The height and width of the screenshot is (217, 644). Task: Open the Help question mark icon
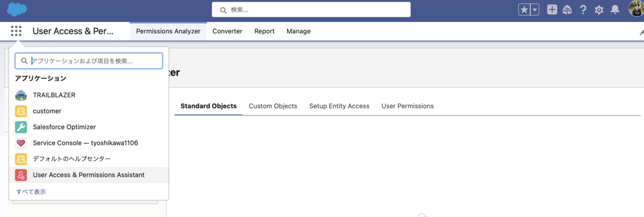pos(583,10)
